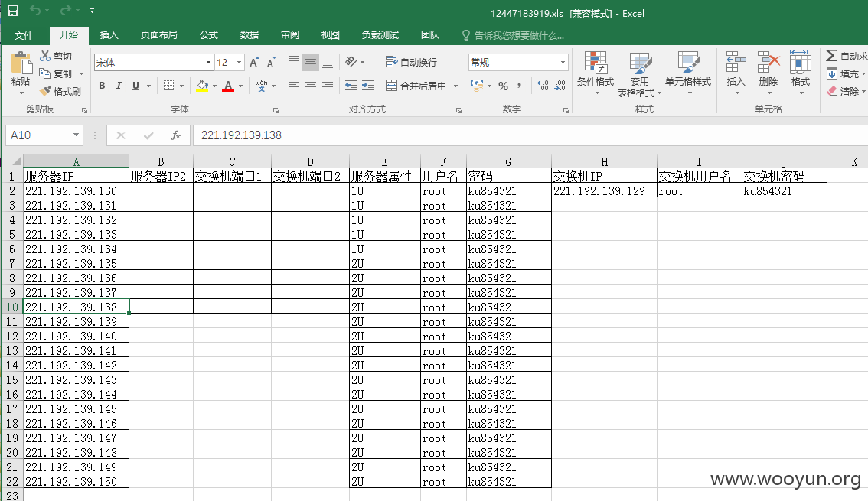The width and height of the screenshot is (868, 501).
Task: Toggle Underline formatting
Action: point(135,86)
